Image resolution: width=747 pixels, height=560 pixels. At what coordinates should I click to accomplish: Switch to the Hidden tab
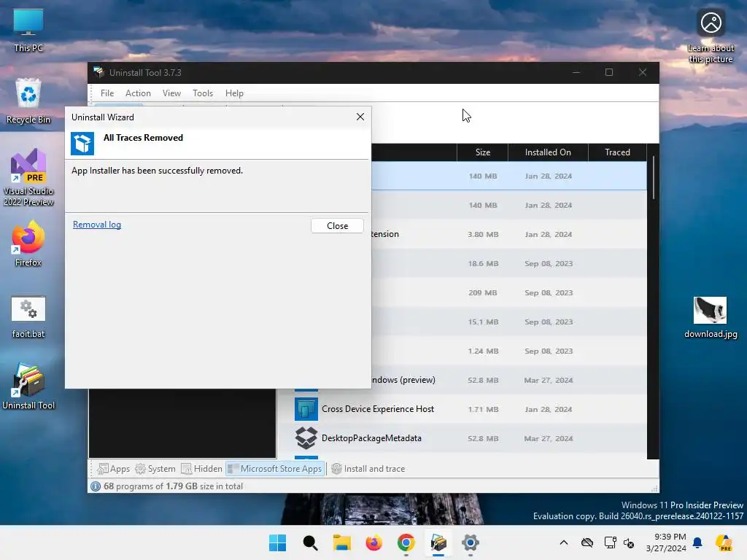201,469
